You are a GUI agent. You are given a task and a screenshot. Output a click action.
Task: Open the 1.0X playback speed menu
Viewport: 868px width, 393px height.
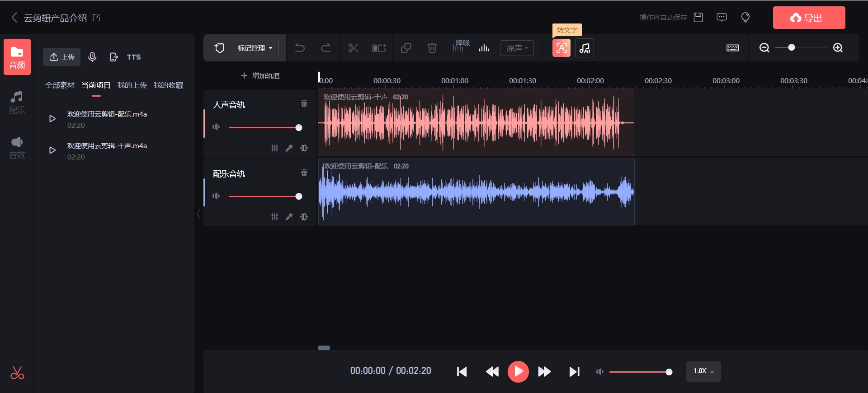click(703, 371)
